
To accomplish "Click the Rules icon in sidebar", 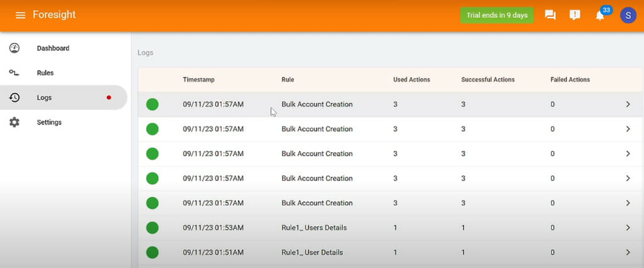I will (x=14, y=73).
